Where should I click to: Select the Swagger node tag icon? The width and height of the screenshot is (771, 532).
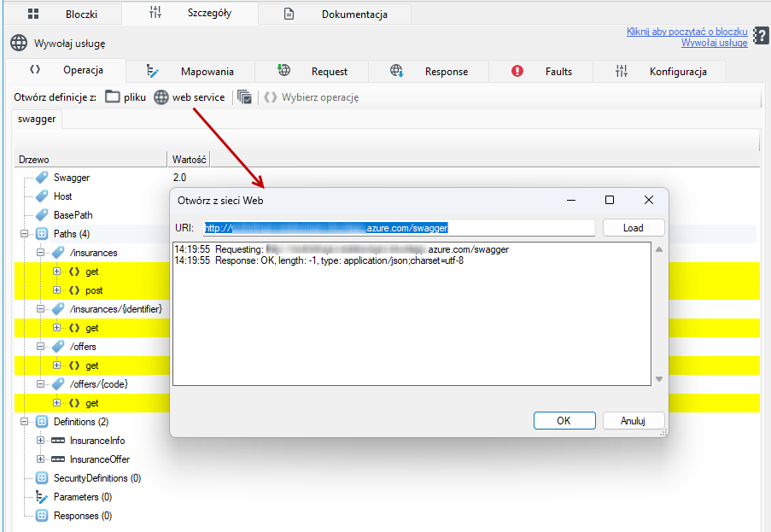pos(43,177)
